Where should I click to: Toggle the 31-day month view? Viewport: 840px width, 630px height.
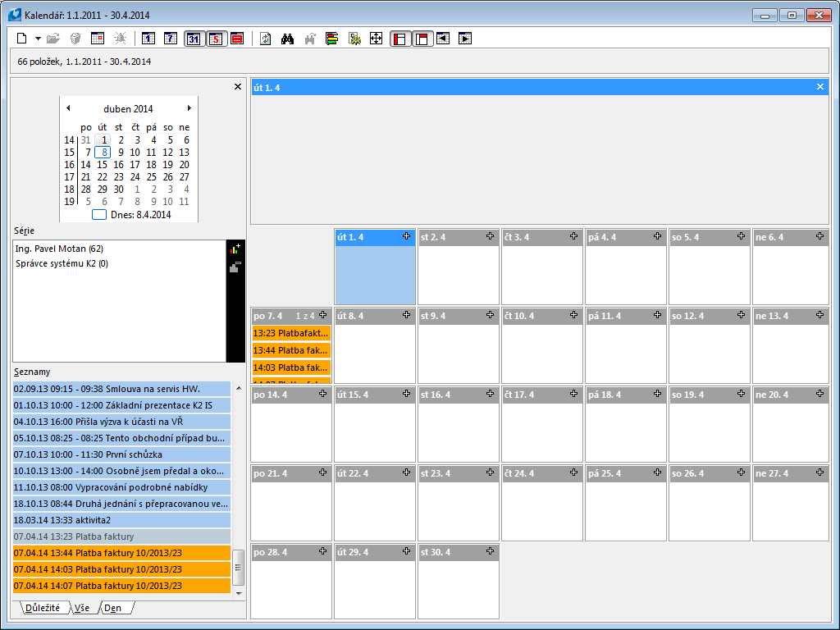194,39
